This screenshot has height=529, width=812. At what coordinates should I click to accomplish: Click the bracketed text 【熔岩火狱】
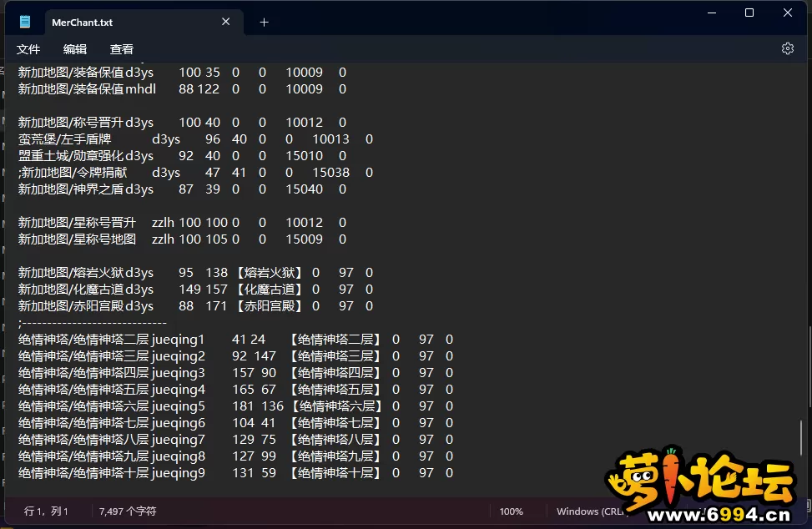coord(270,273)
